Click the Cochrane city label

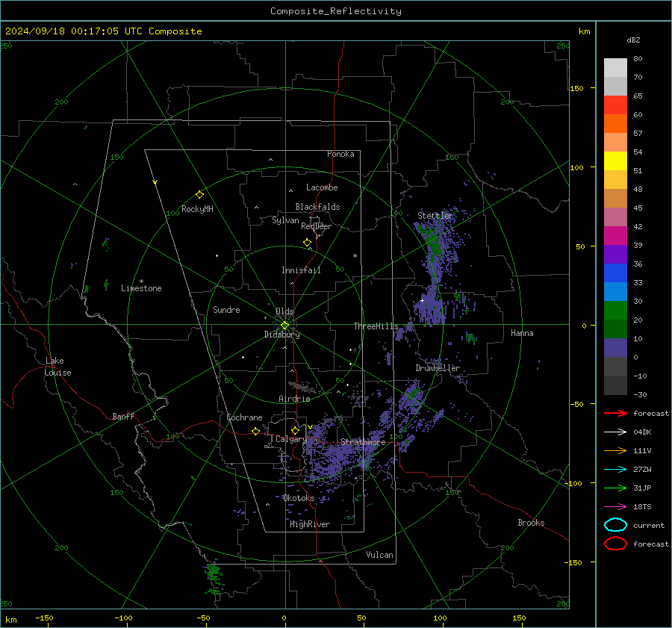[244, 417]
